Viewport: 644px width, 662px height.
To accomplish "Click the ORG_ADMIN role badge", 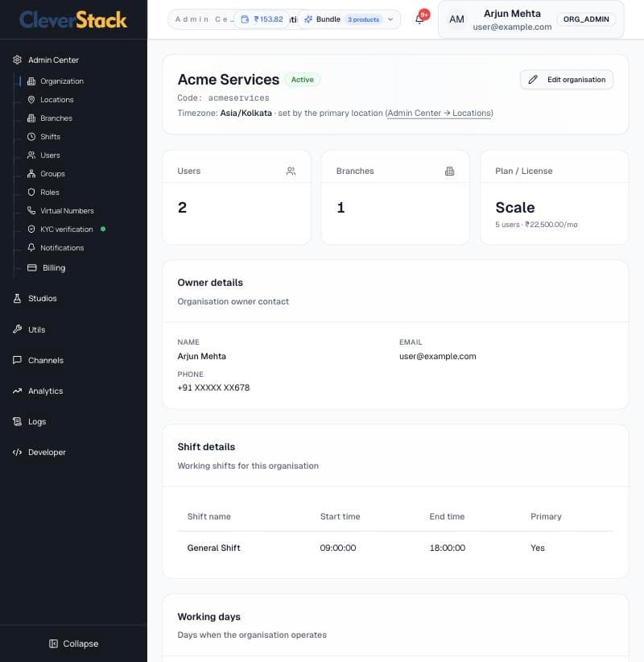I will 586,19.
